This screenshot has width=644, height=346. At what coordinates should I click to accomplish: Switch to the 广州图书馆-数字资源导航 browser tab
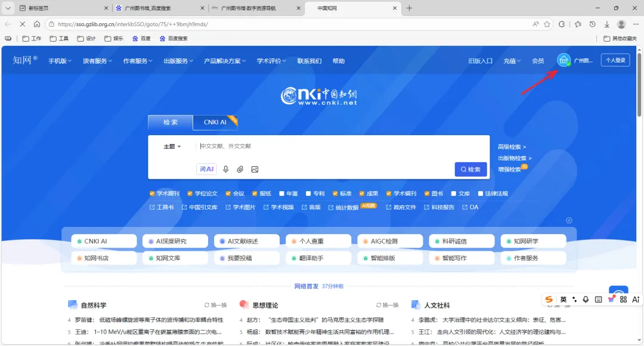(256, 8)
